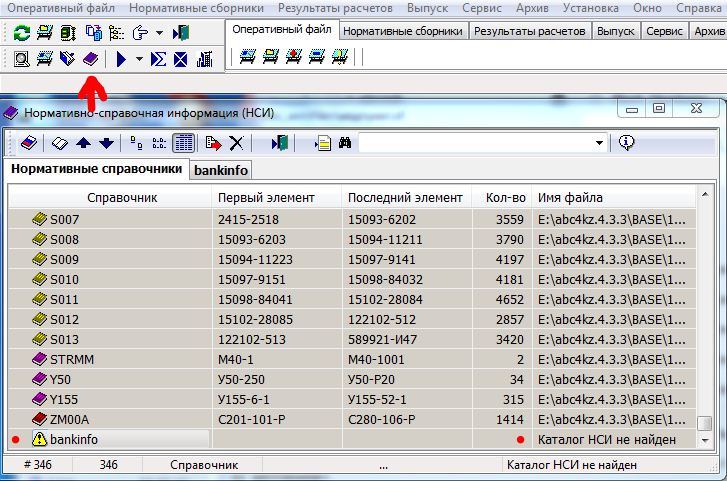This screenshot has width=727, height=481.
Task: Toggle the table details view button
Action: coord(183,143)
